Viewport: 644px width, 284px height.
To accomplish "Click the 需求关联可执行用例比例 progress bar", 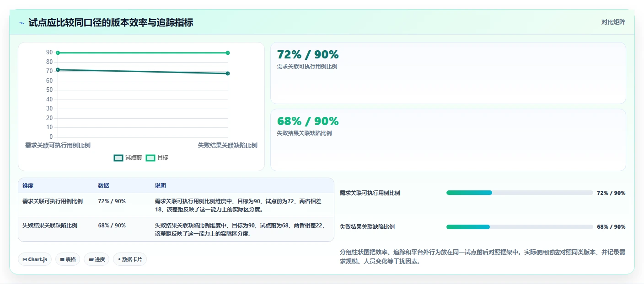I will click(x=520, y=193).
